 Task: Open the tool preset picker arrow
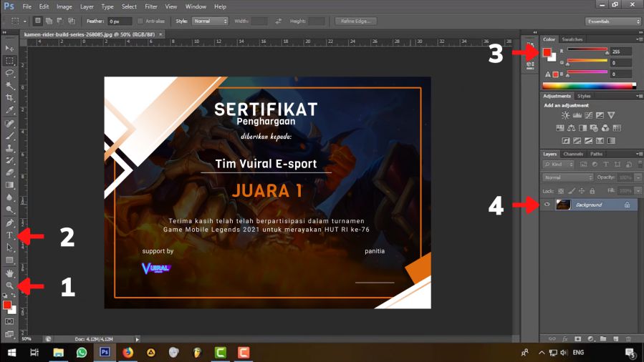(x=24, y=21)
